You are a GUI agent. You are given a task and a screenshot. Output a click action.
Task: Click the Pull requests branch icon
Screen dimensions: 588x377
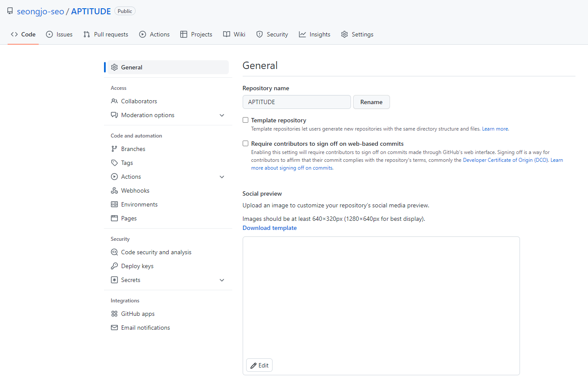point(87,34)
